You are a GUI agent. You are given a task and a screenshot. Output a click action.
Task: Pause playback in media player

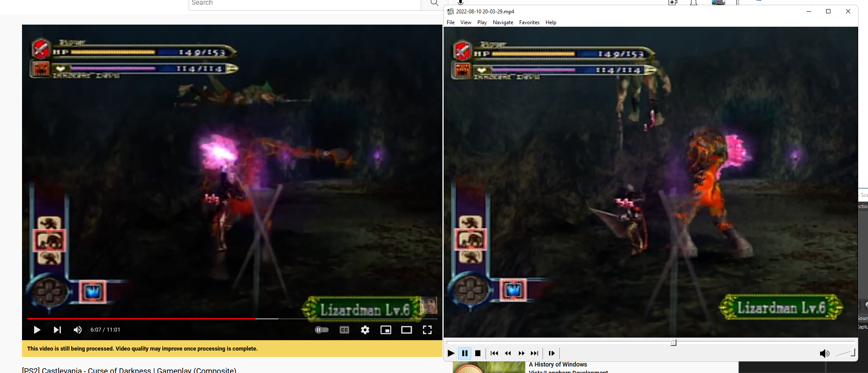pyautogui.click(x=464, y=353)
